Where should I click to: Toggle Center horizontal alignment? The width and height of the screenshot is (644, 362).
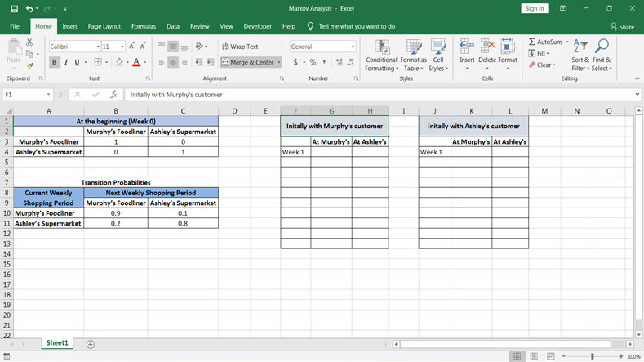point(173,62)
